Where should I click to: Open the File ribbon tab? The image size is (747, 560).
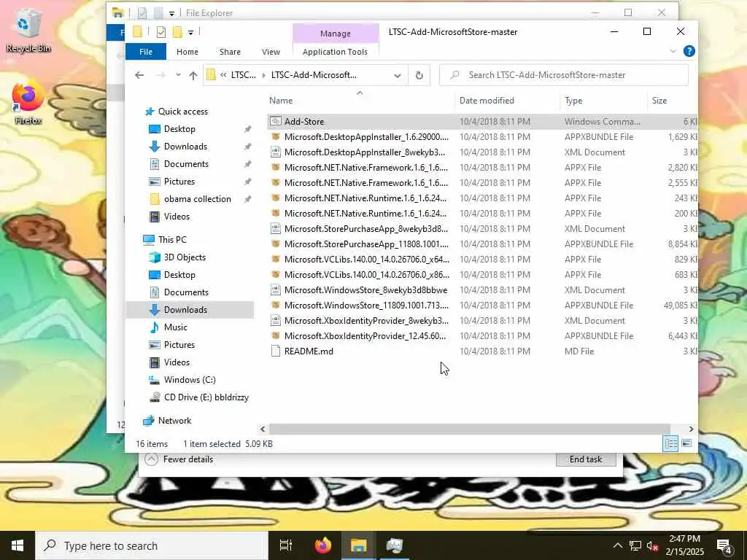[146, 52]
